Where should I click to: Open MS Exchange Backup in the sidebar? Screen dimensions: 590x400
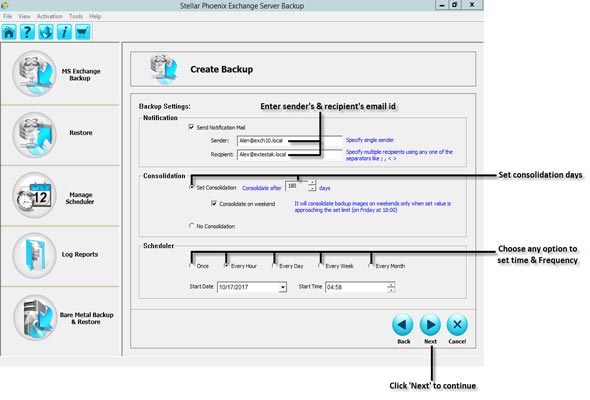point(60,74)
